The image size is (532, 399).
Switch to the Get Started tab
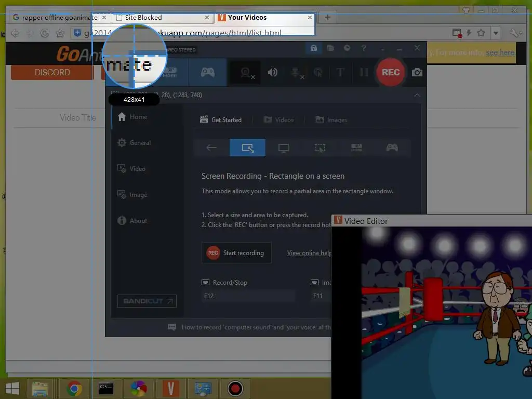pos(221,120)
